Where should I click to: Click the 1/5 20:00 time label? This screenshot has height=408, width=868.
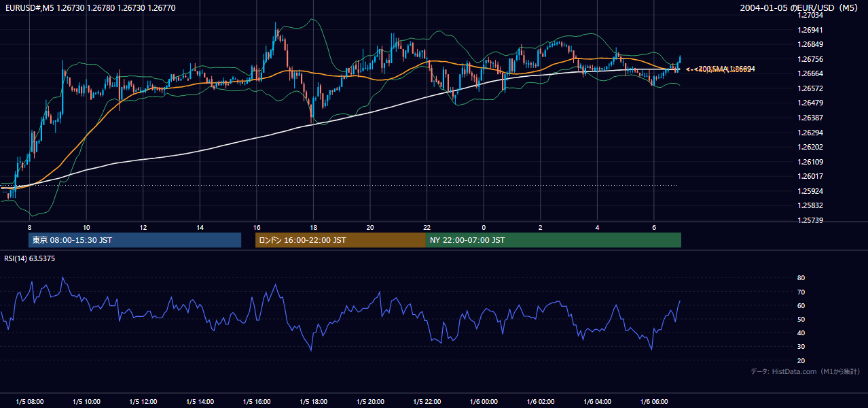tap(370, 402)
